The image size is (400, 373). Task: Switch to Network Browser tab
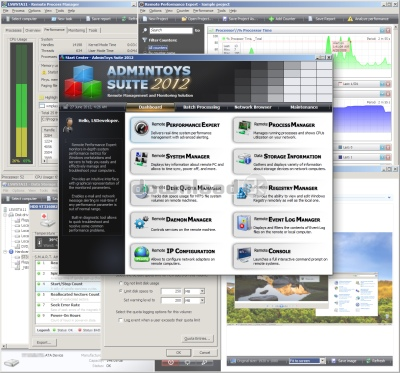click(253, 107)
